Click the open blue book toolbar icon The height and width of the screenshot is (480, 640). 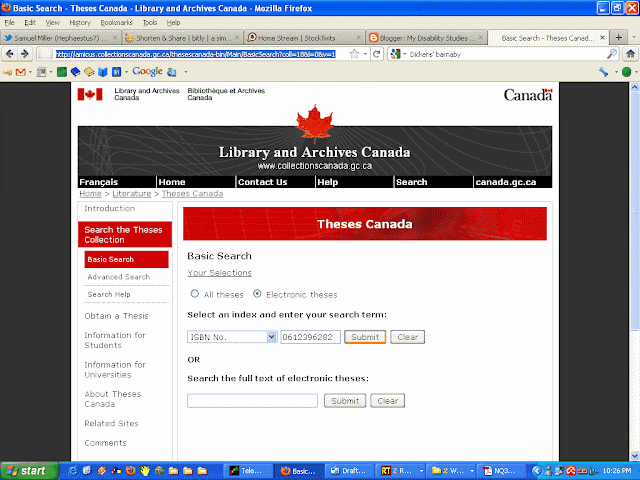coord(102,72)
